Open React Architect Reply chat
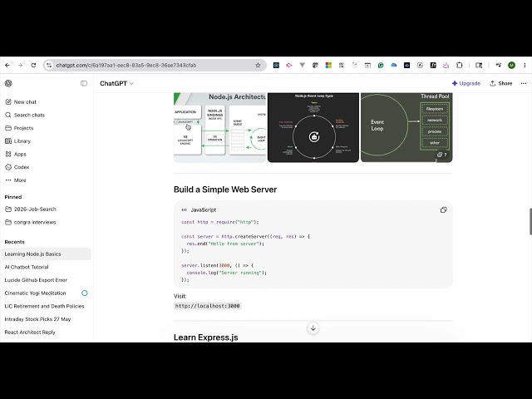The width and height of the screenshot is (532, 399). click(x=30, y=332)
